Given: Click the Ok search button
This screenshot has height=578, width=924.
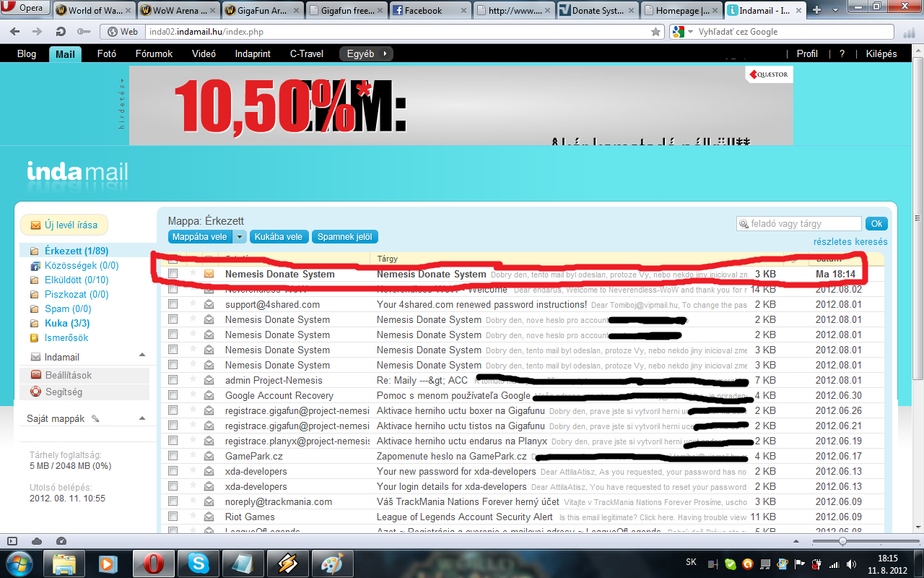Looking at the screenshot, I should pyautogui.click(x=876, y=224).
